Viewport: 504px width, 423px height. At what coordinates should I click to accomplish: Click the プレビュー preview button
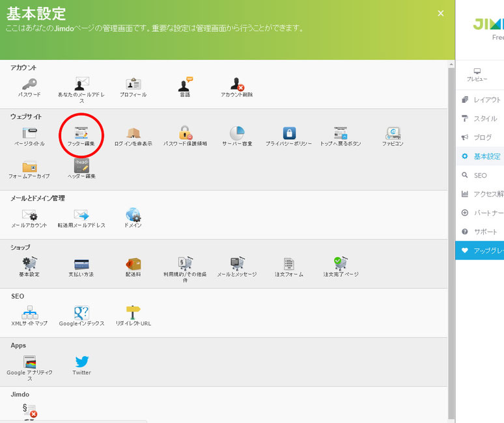coord(477,75)
